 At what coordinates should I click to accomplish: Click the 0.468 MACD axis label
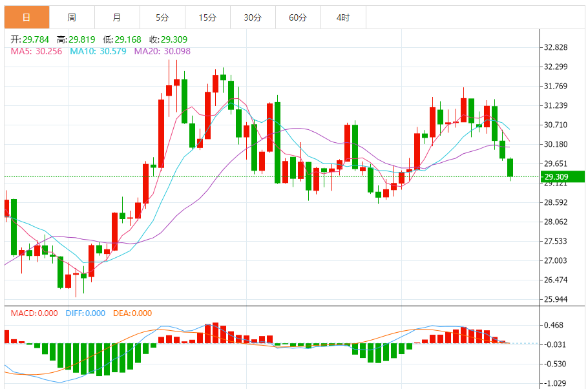(554, 325)
